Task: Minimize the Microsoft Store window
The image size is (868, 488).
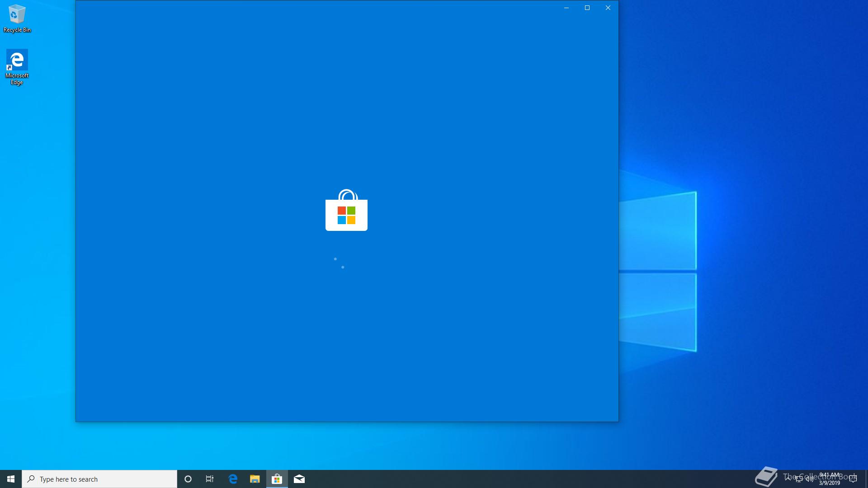Action: tap(566, 8)
